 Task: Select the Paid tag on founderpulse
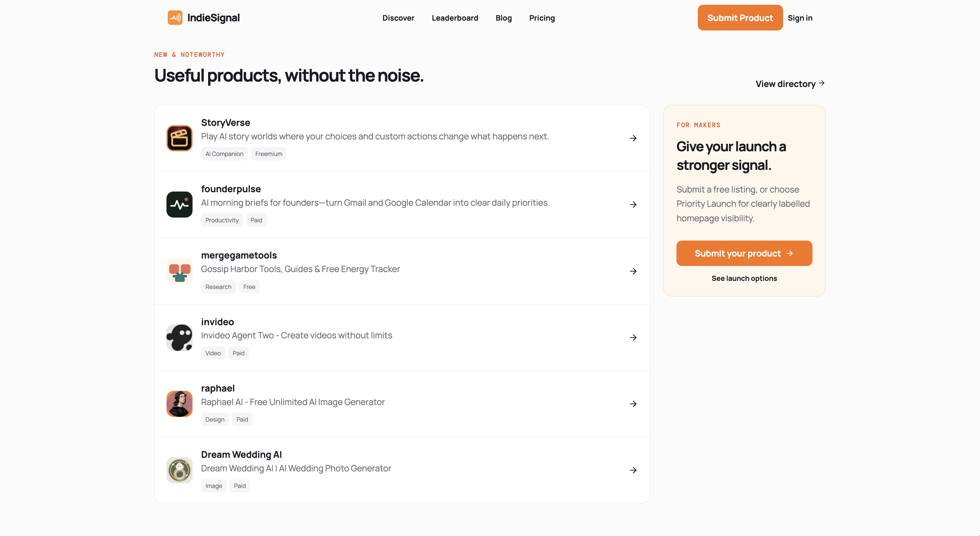click(x=256, y=220)
